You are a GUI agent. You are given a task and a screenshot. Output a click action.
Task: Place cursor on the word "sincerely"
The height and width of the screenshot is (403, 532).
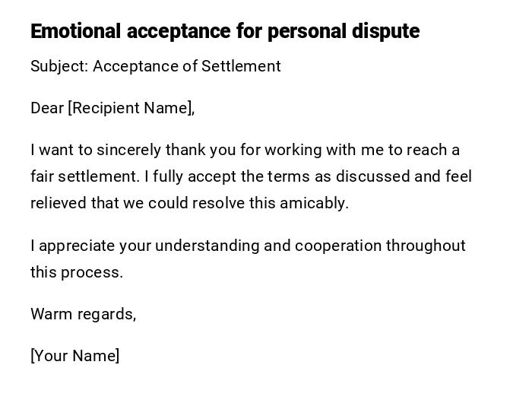[x=128, y=150]
